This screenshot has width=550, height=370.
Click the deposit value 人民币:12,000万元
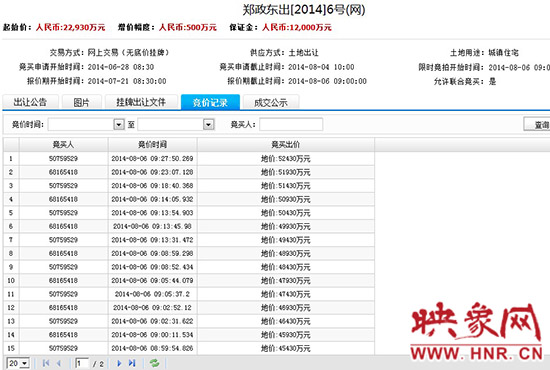click(x=297, y=27)
